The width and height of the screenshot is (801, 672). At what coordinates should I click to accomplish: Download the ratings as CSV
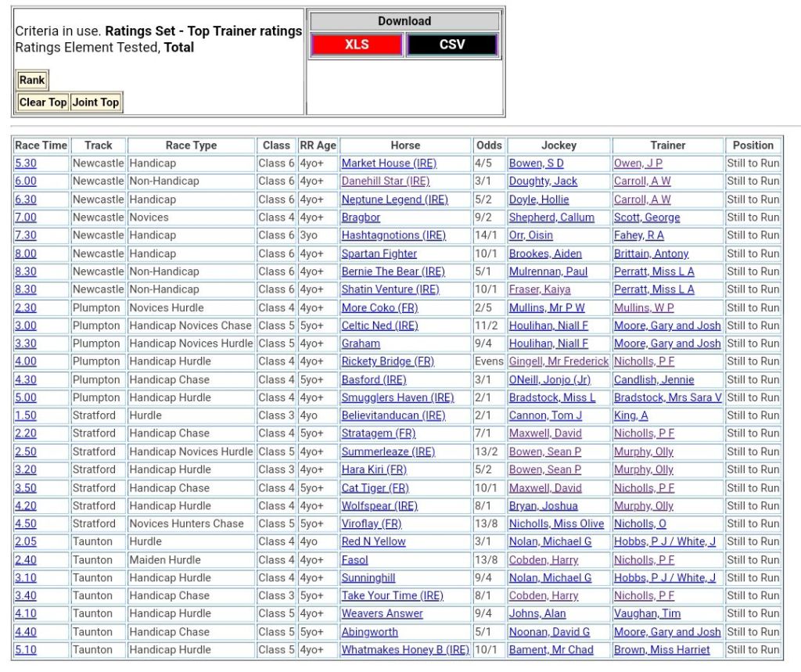(x=451, y=45)
